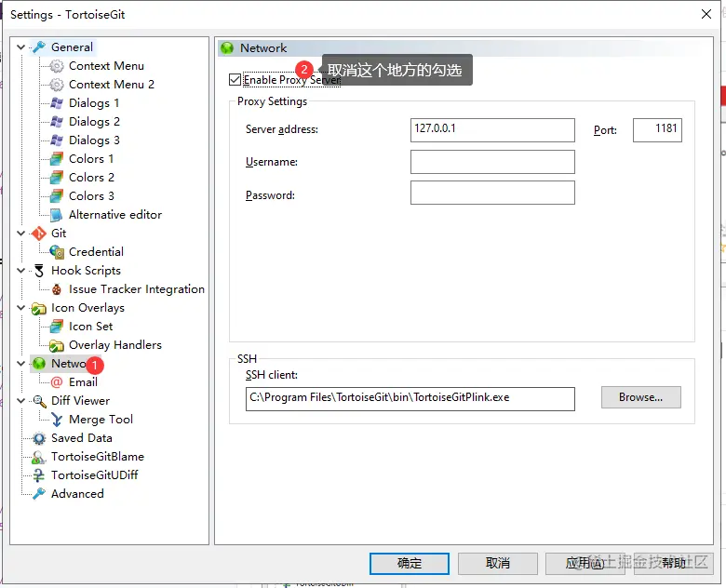This screenshot has width=726, height=588.
Task: Click the Dialogs 1 window icon
Action: pyautogui.click(x=57, y=103)
